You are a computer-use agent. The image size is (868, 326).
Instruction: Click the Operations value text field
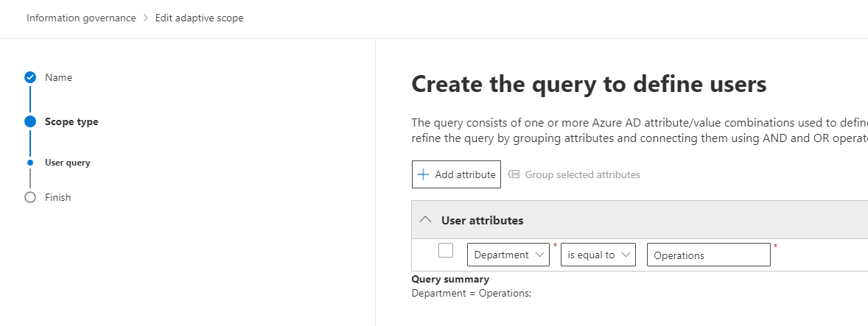(x=708, y=255)
